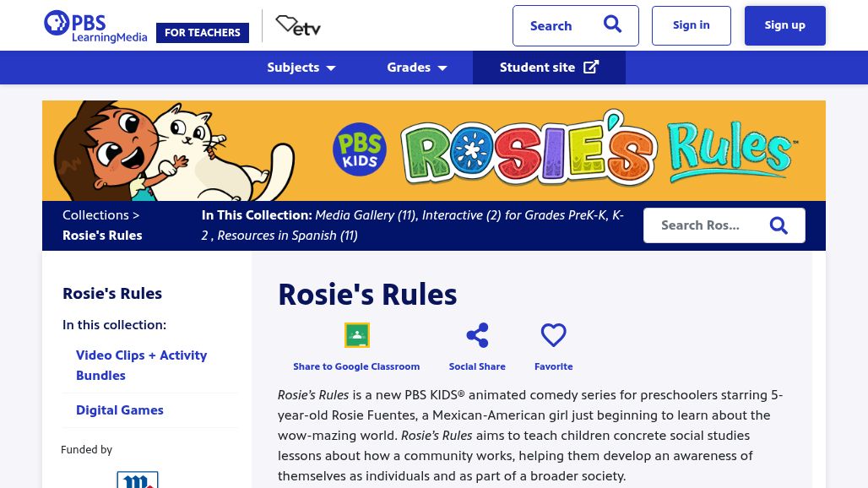The image size is (868, 488).
Task: Select Video Clips + Activity Bundles
Action: 141,366
